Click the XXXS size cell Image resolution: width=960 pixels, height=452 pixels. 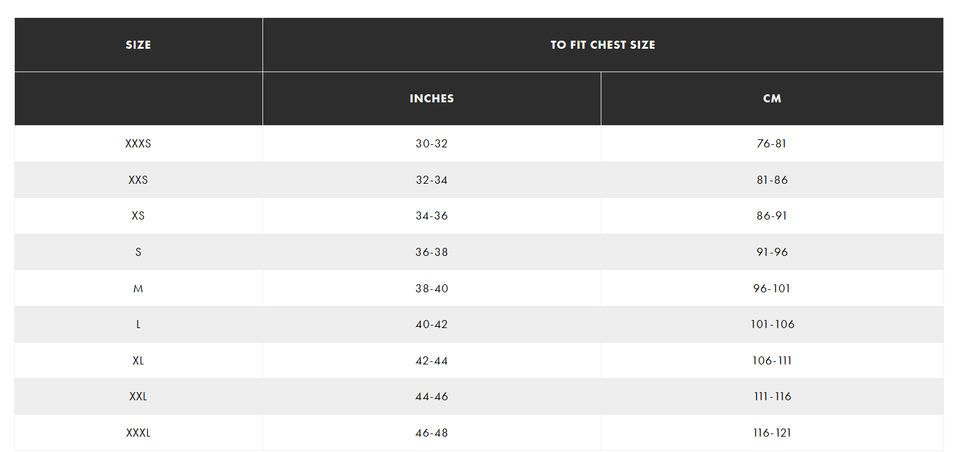138,144
